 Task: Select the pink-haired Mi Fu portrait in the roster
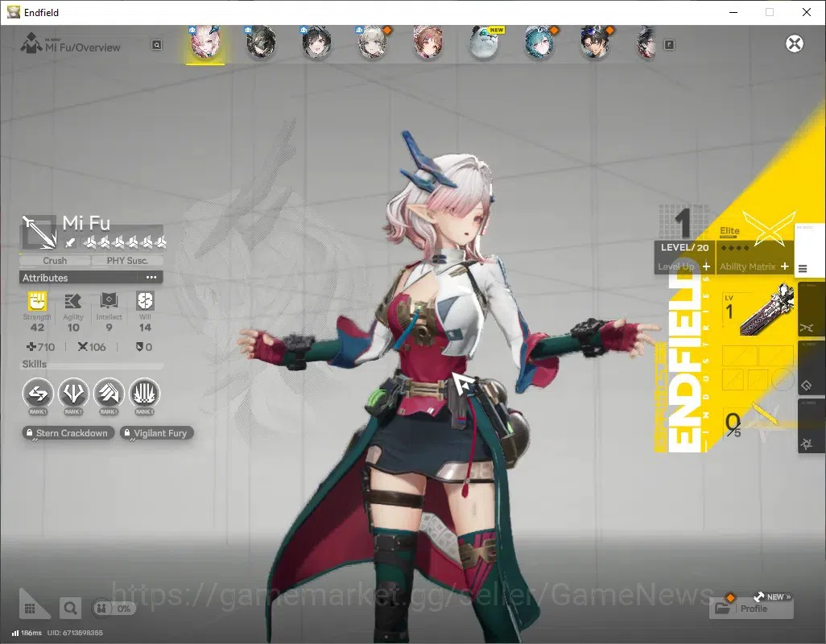pyautogui.click(x=205, y=43)
